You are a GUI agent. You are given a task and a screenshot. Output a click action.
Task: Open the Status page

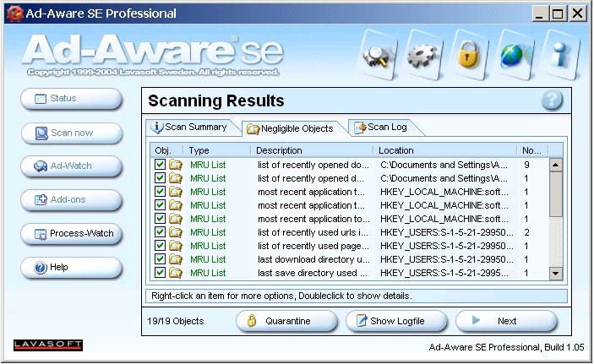[71, 99]
